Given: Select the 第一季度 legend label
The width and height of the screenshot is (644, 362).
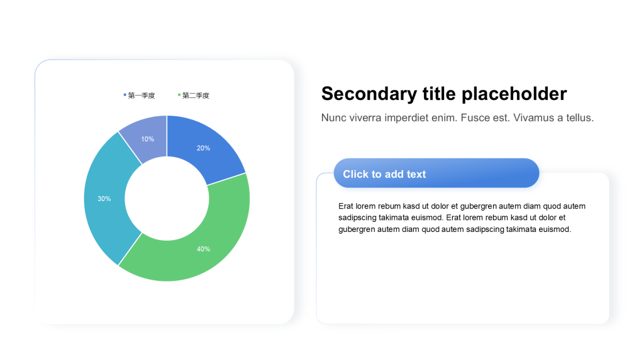Looking at the screenshot, I should tap(142, 96).
